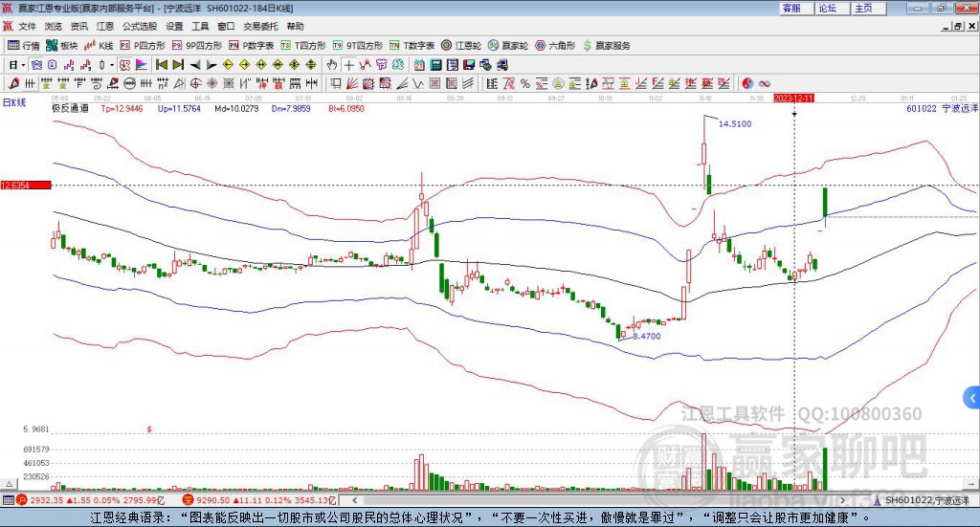The image size is (980, 527).
Task: Click the 601022 宁波远洋 stock label
Action: point(942,109)
